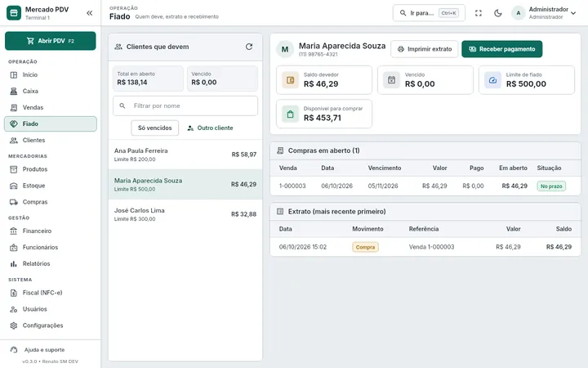The width and height of the screenshot is (588, 368).
Task: Click Receber pagamento button
Action: pos(501,49)
